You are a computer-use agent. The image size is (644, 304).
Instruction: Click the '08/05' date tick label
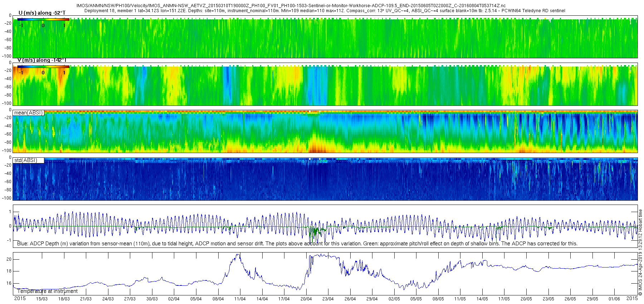pos(438,299)
